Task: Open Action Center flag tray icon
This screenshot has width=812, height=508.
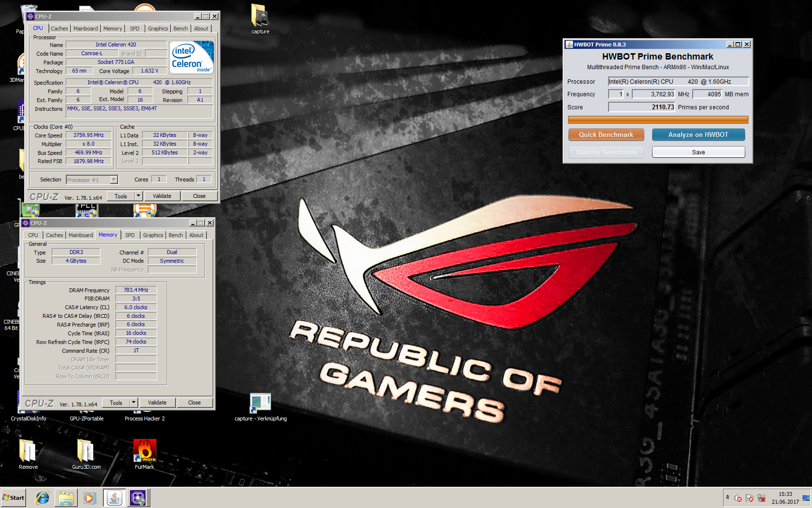Action: tap(750, 498)
